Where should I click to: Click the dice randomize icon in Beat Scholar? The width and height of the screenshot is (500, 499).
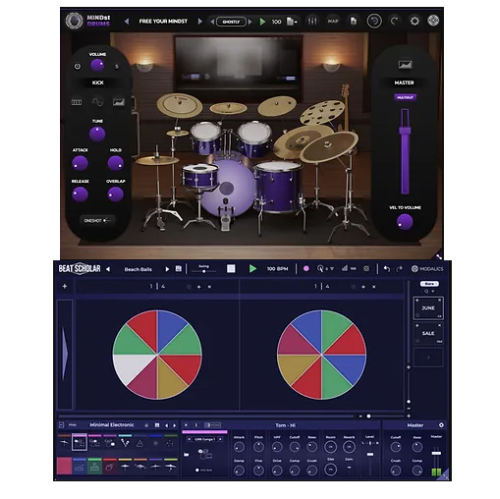click(x=366, y=269)
